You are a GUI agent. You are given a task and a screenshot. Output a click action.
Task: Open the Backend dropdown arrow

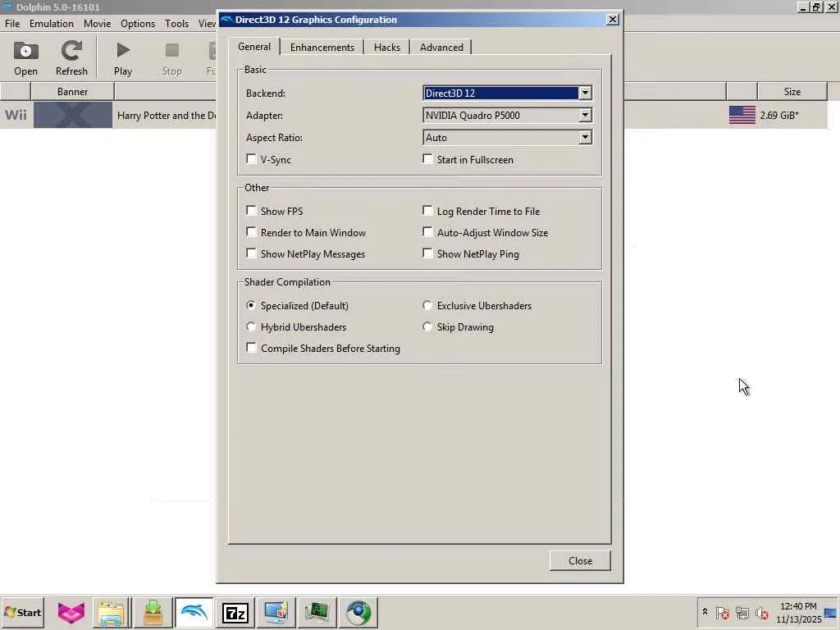(x=585, y=93)
